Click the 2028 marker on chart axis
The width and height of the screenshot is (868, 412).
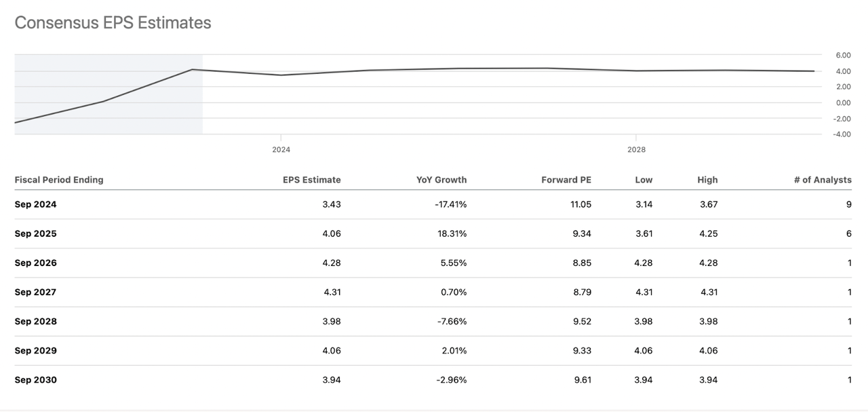[x=636, y=149]
